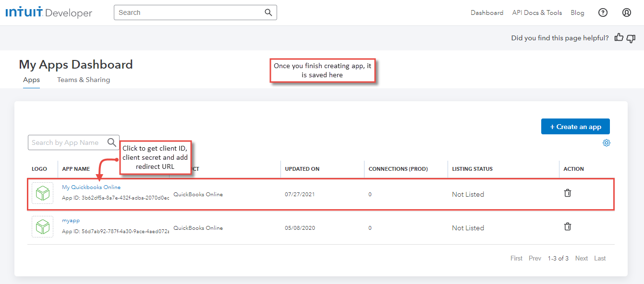Click the LISTING STATUS column header

pyautogui.click(x=472, y=169)
